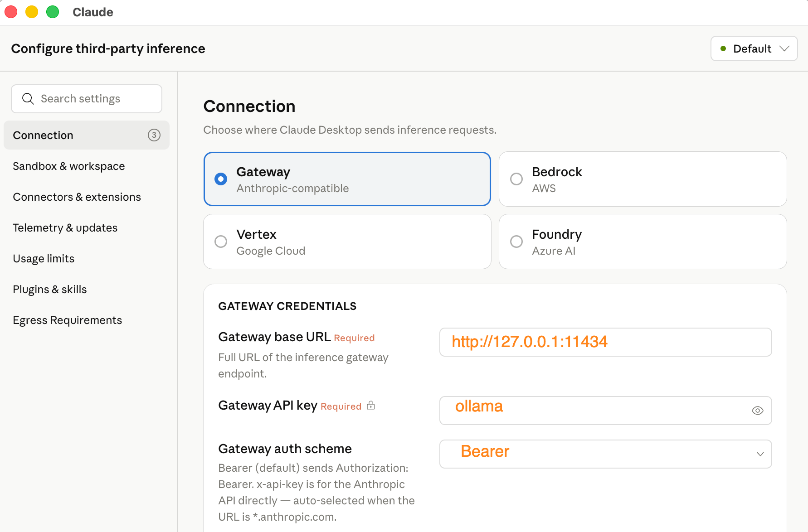
Task: Select the Gateway radio button
Action: click(221, 179)
